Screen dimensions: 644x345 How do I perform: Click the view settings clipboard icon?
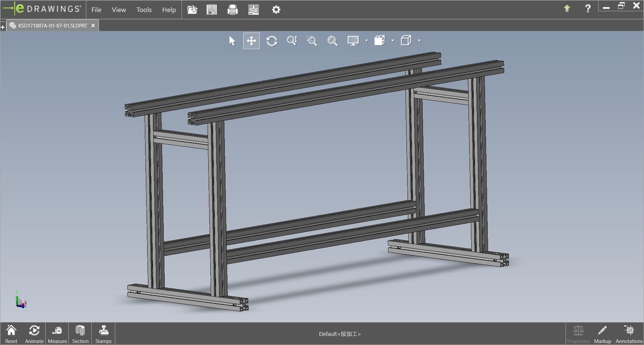point(380,41)
